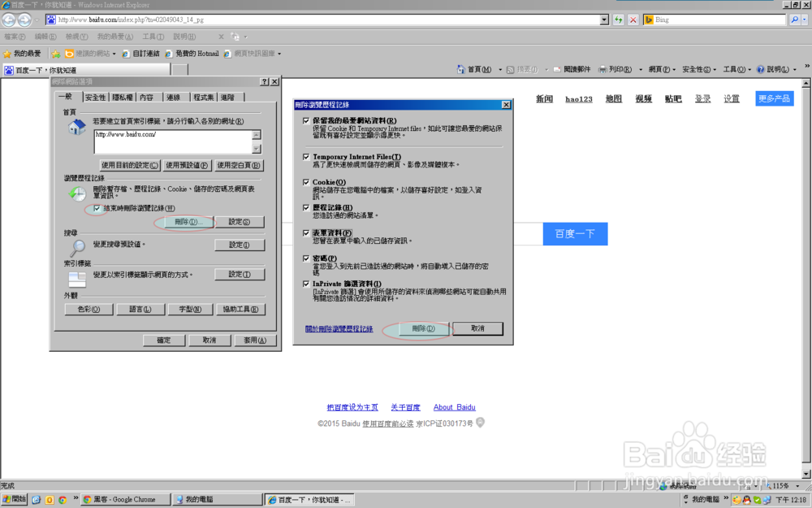Expand 網頁快訊圖庫 dropdown on favorites bar

click(x=279, y=54)
